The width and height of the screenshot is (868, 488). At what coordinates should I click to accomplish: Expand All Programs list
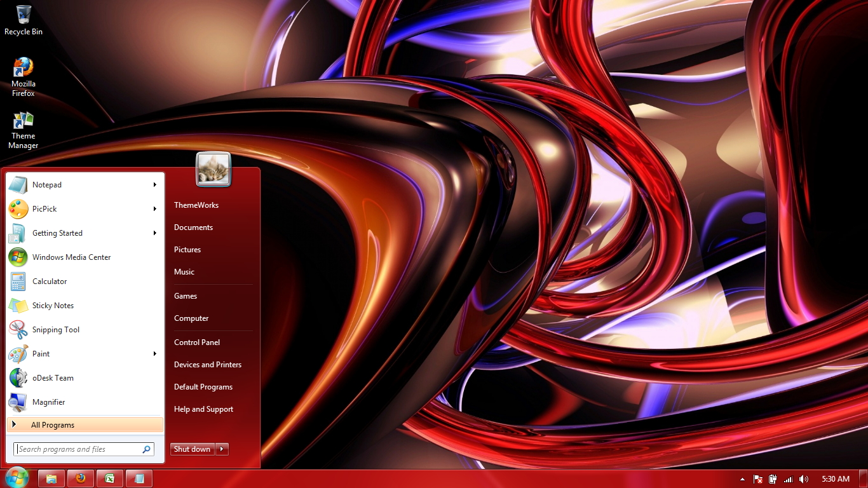coord(85,424)
